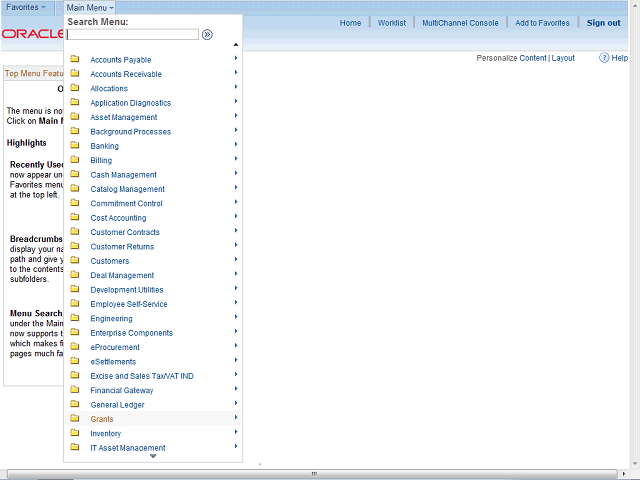Collapse the Main Menu dropdown
This screenshot has height=480, width=640.
click(90, 7)
